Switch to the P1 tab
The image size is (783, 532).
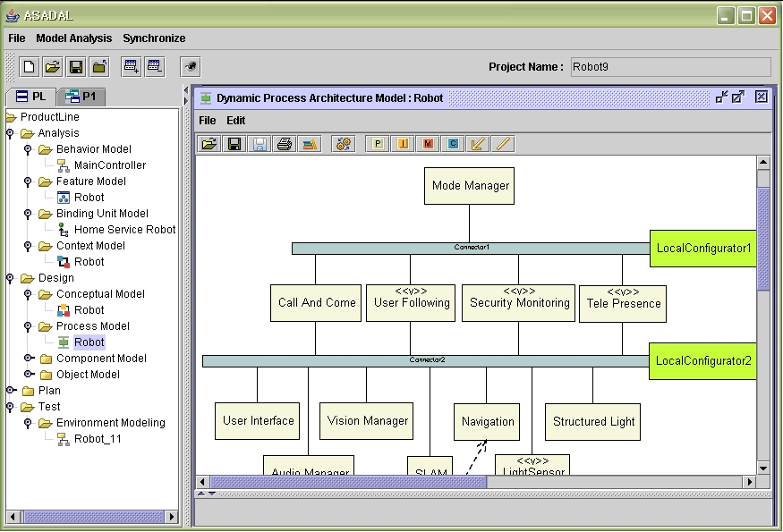pos(81,97)
